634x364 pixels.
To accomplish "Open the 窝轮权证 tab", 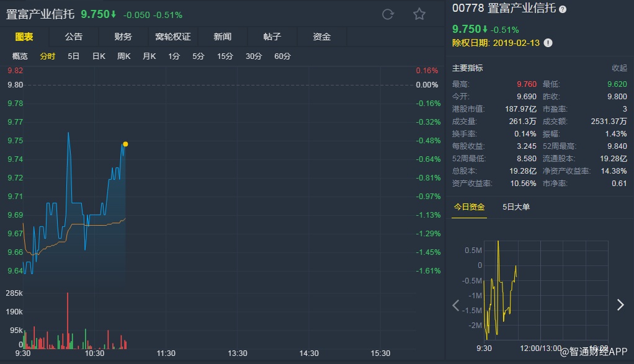I will pos(172,37).
